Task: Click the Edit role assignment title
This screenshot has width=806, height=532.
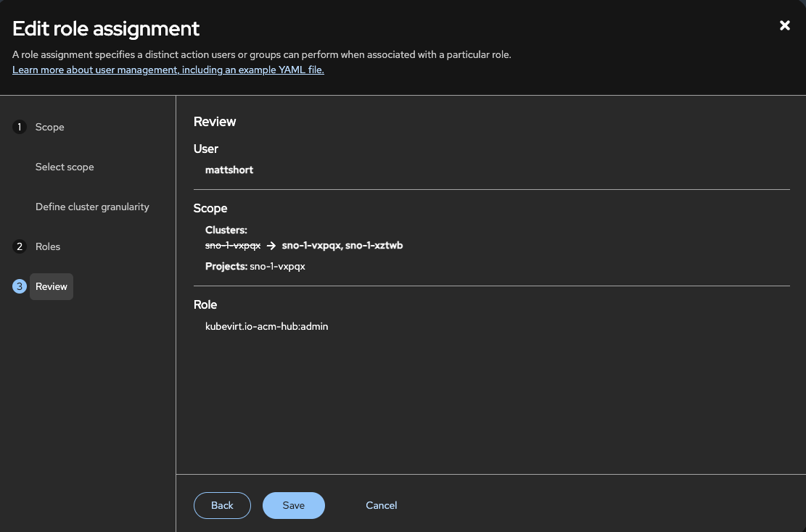Action: [106, 29]
